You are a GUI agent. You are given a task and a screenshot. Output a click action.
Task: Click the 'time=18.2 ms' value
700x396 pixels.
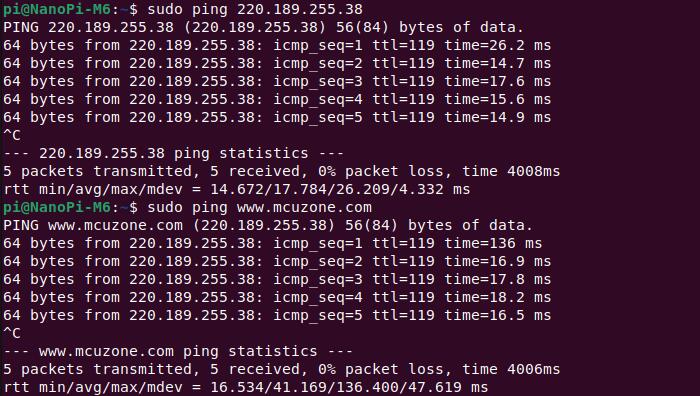[497, 297]
